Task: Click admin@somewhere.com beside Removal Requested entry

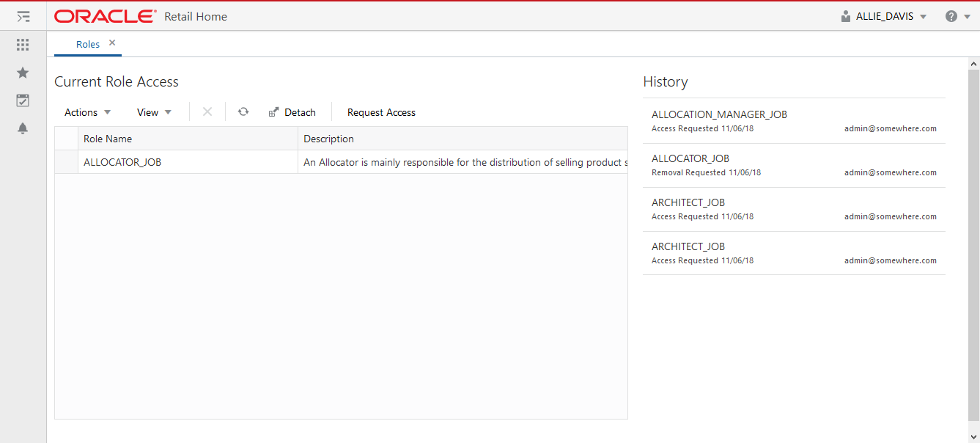Action: tap(891, 172)
